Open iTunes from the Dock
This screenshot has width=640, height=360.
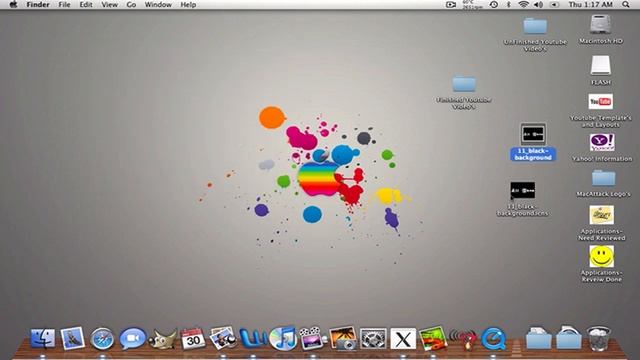pyautogui.click(x=283, y=338)
